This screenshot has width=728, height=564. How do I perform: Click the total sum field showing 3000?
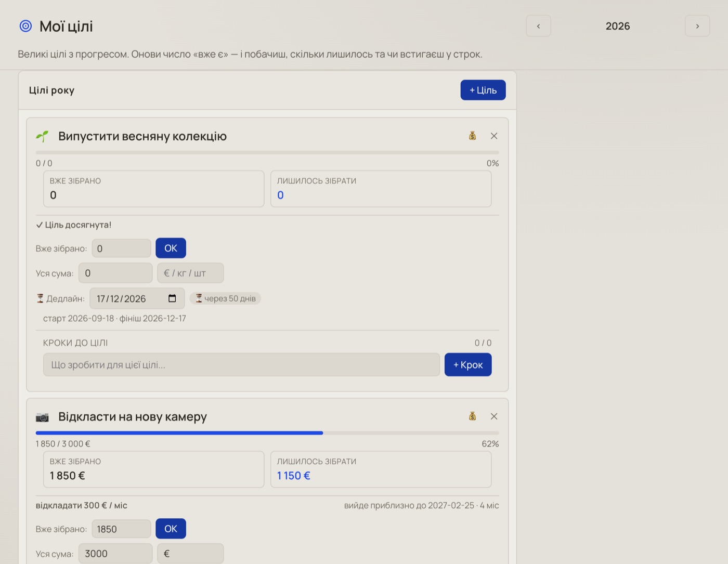[x=115, y=554]
